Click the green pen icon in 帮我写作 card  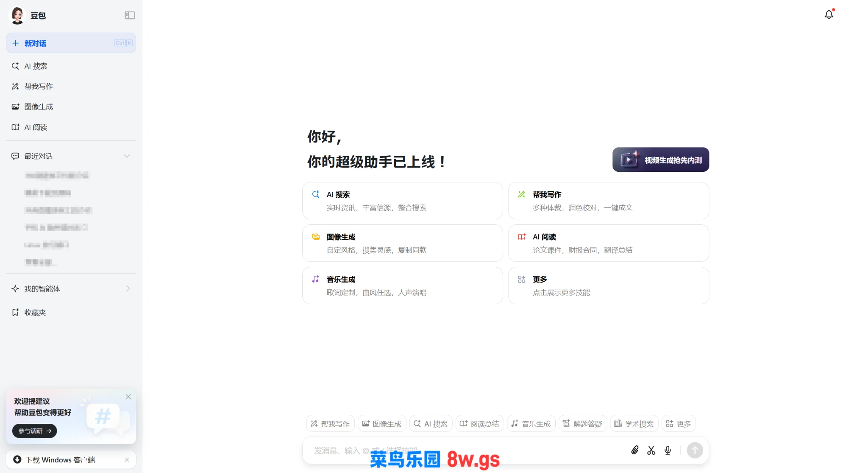(x=522, y=194)
